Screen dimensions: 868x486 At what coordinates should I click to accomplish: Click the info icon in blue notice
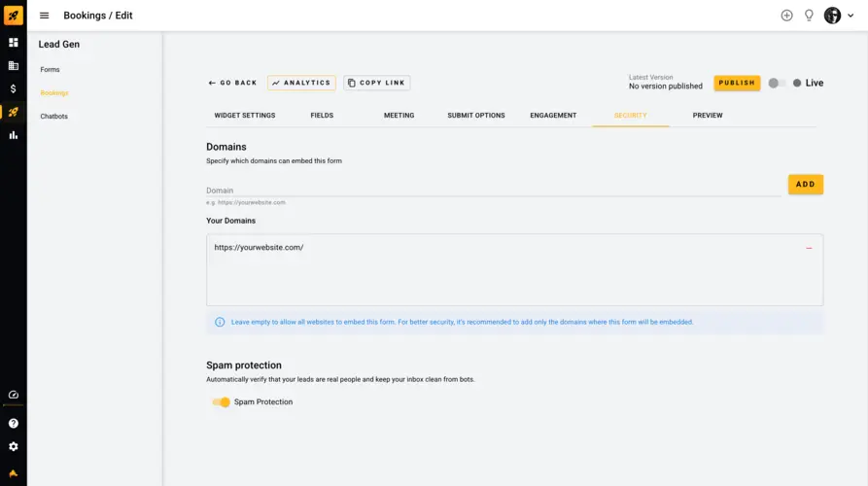220,322
